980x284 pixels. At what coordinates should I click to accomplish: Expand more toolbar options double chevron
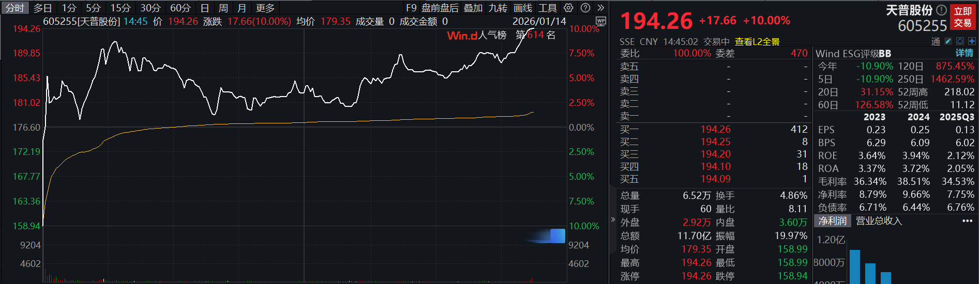600,8
